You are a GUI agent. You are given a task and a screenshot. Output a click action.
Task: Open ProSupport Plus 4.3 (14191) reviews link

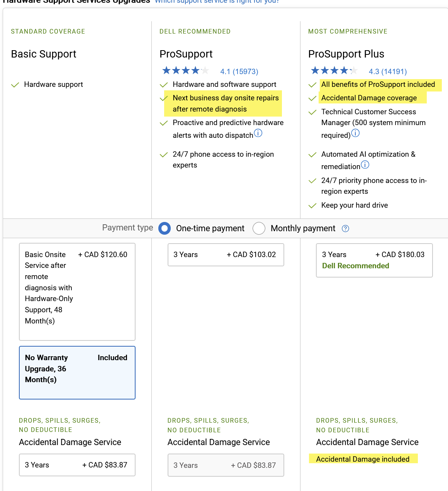388,71
